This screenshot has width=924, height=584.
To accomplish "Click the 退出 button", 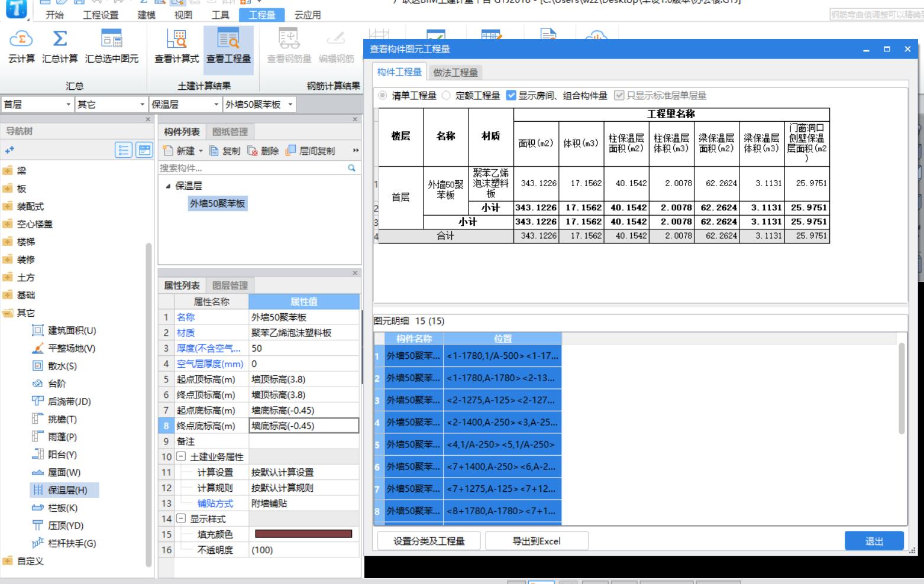I will click(x=874, y=541).
